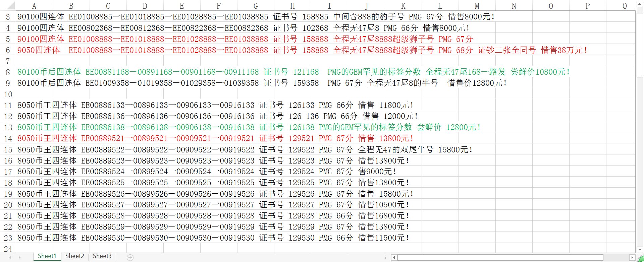
Task: Click the next sheet navigation arrow
Action: (19, 257)
